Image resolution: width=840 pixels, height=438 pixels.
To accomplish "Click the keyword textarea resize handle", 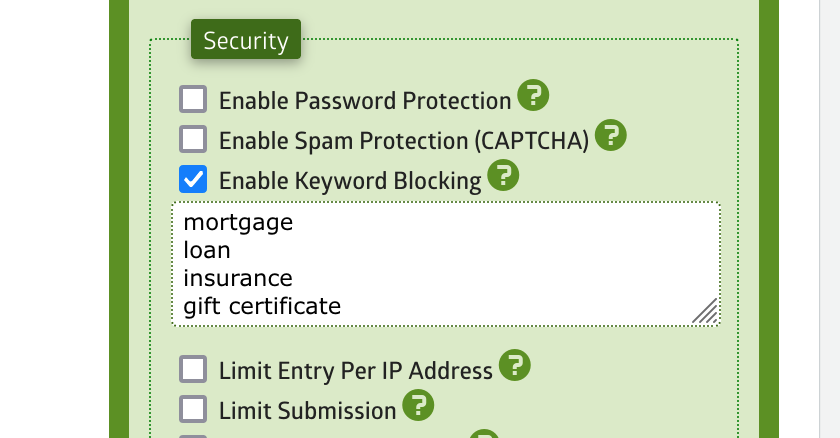I will [705, 311].
